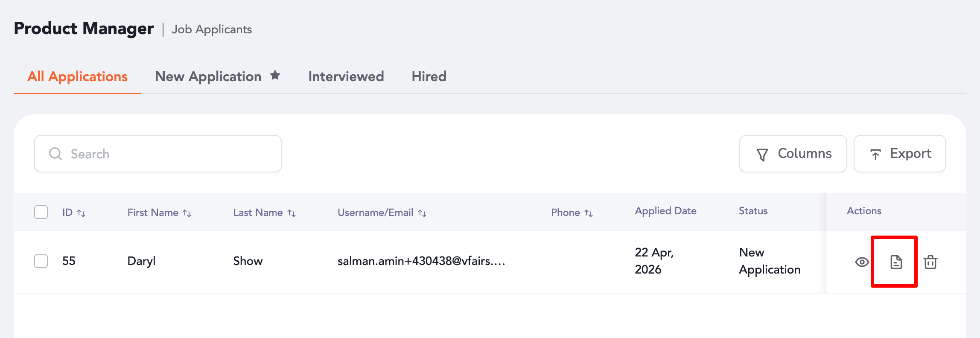980x338 pixels.
Task: Click the email salman.amin+430438@vfairs
Action: tap(421, 261)
